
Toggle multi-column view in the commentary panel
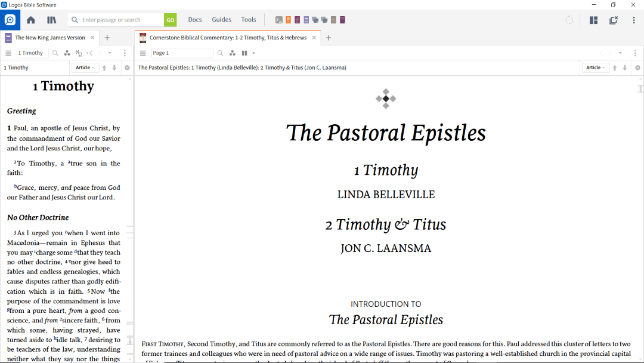pos(244,53)
